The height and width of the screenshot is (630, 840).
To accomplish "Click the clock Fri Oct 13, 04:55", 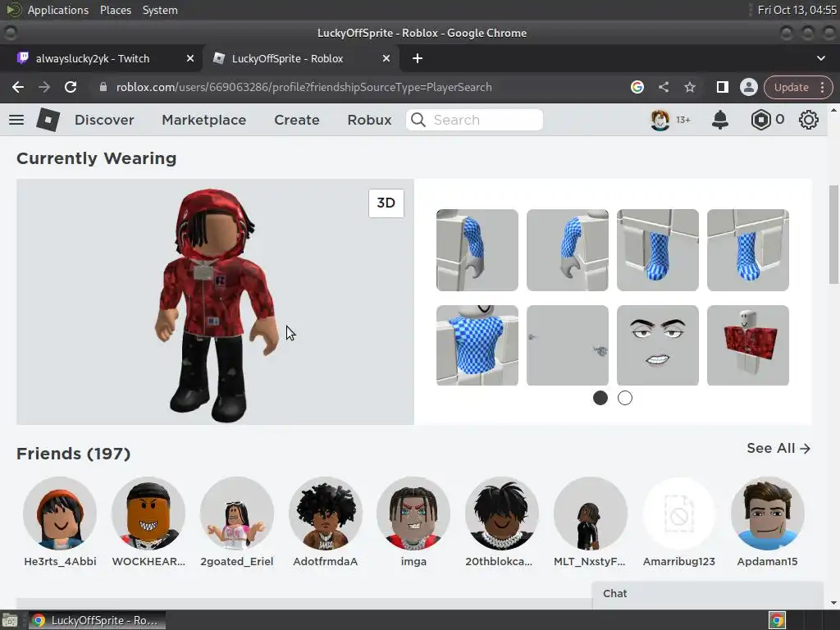I will point(797,10).
